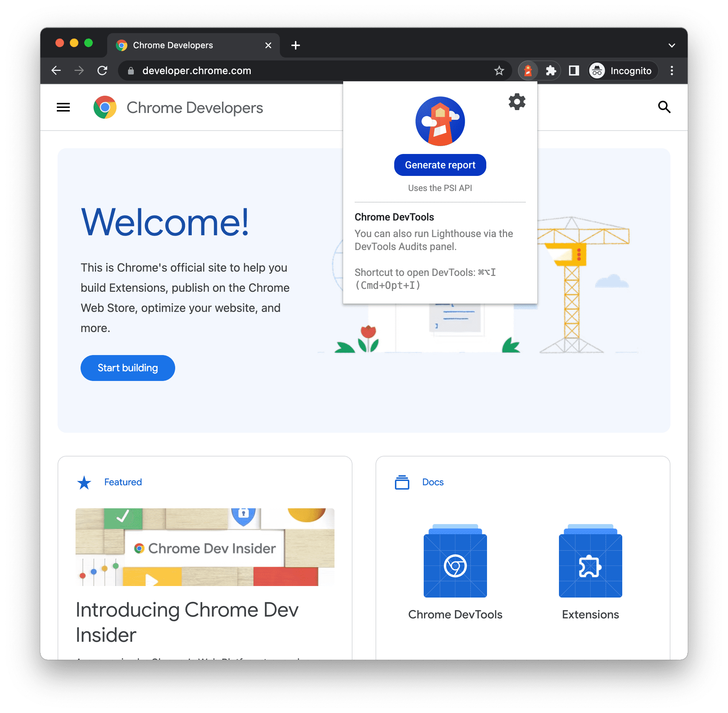Click the Lighthouse extension icon in toolbar
This screenshot has width=728, height=713.
tap(527, 71)
